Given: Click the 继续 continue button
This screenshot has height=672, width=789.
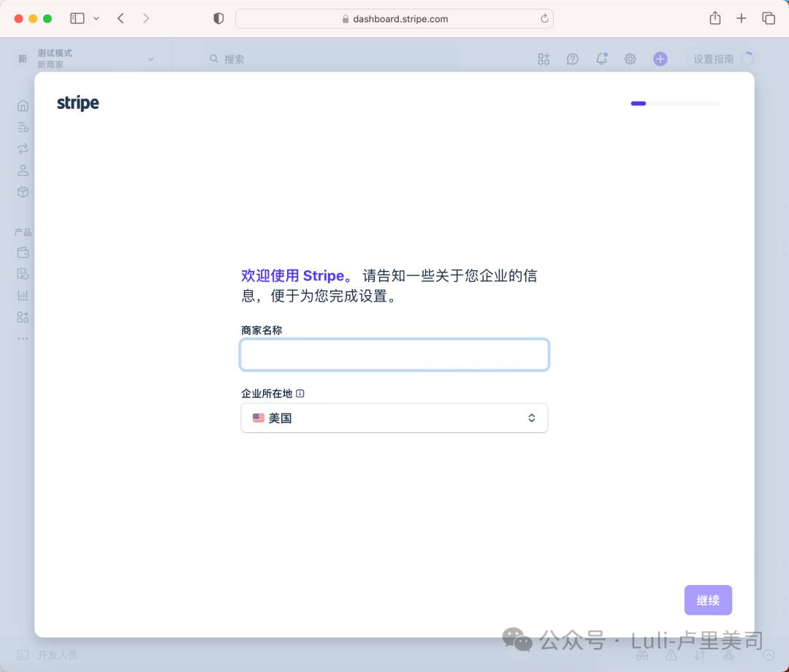Looking at the screenshot, I should point(708,600).
